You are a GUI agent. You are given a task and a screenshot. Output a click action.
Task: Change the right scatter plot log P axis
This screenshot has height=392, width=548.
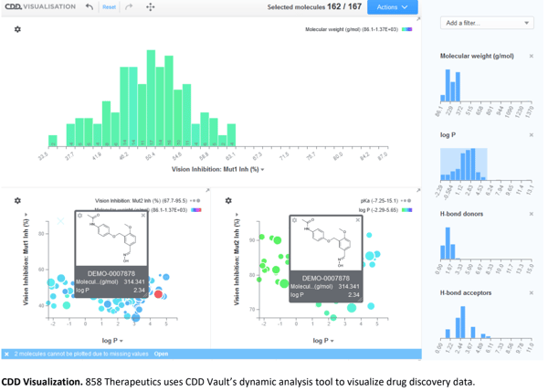(x=323, y=341)
